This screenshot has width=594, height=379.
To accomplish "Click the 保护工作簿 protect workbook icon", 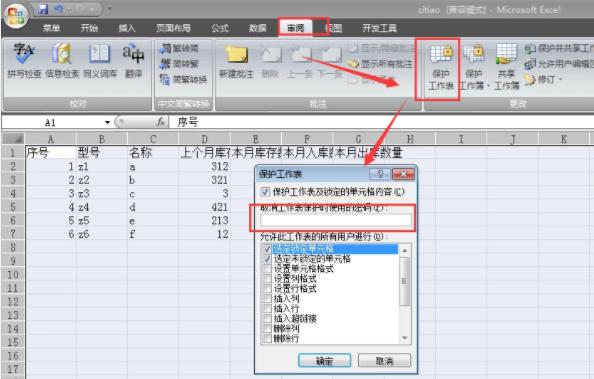I will click(x=474, y=67).
